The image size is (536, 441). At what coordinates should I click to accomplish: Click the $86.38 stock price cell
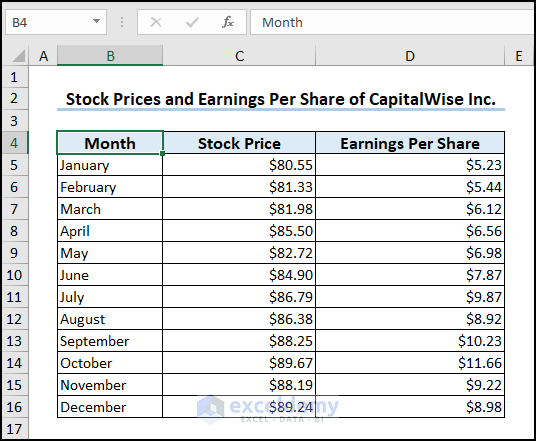(x=239, y=319)
